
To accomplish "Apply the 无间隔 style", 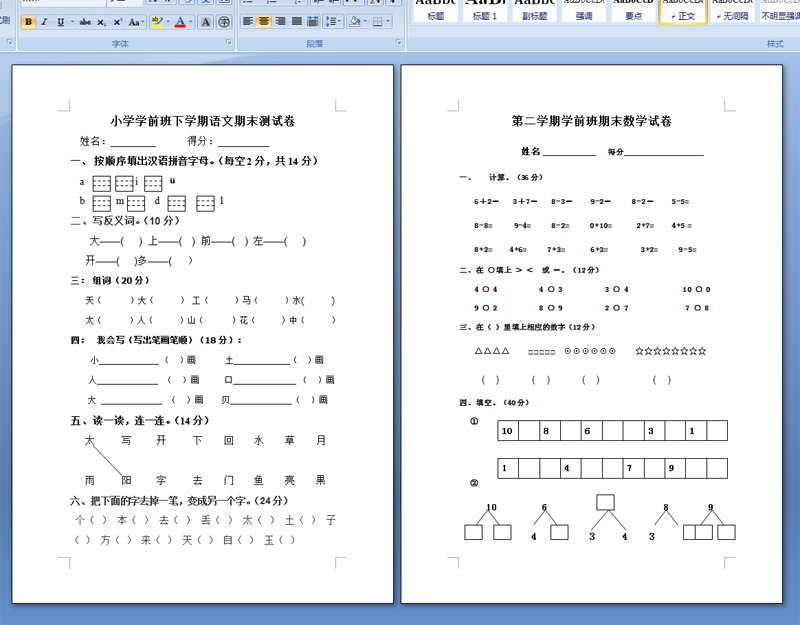I will [732, 11].
